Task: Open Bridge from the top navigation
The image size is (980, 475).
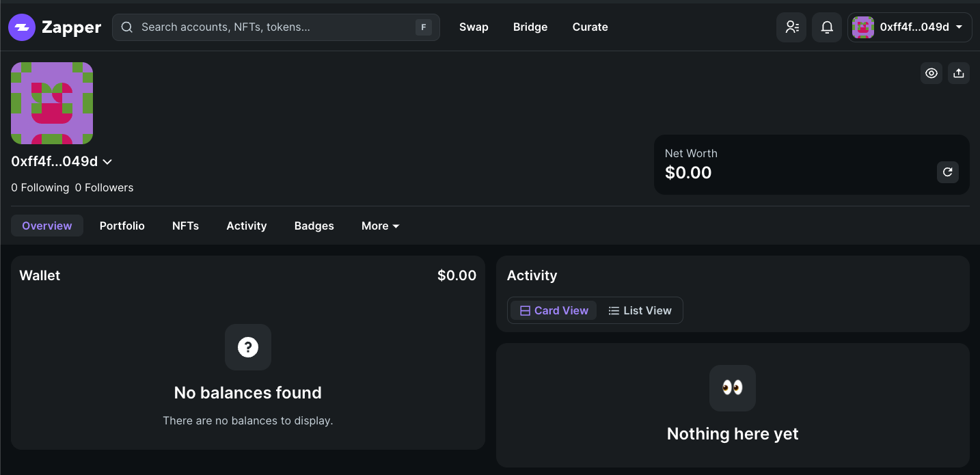Action: tap(530, 27)
